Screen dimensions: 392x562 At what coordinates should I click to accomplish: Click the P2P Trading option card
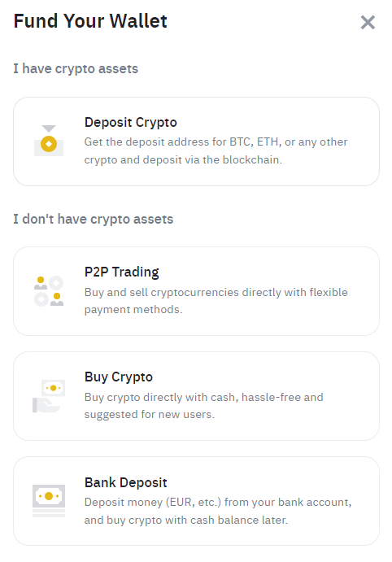click(196, 291)
